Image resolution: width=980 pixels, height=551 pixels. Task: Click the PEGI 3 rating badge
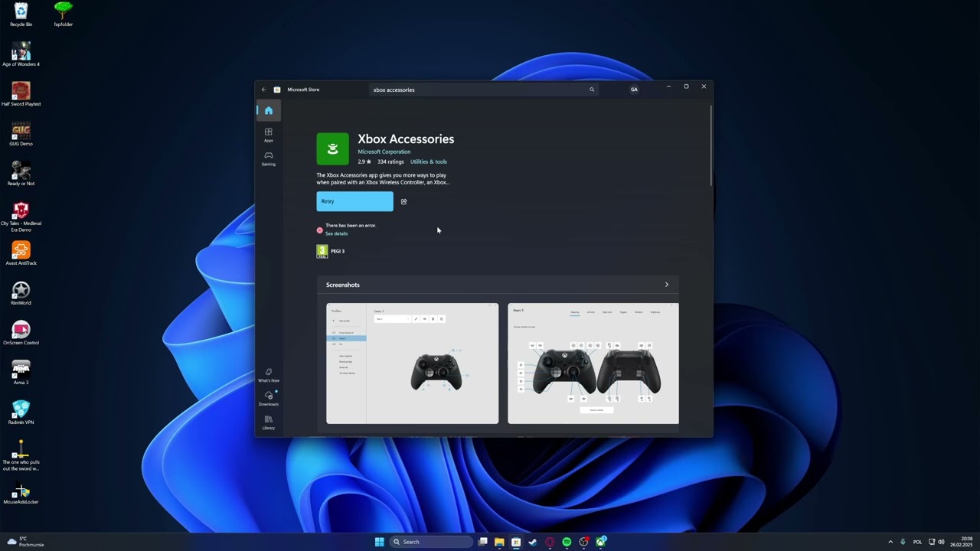click(322, 251)
